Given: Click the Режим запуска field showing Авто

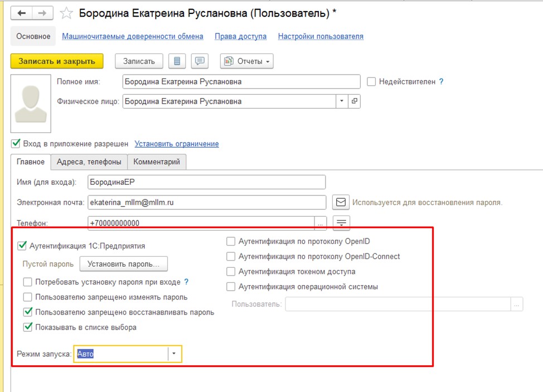Looking at the screenshot, I should [x=122, y=354].
